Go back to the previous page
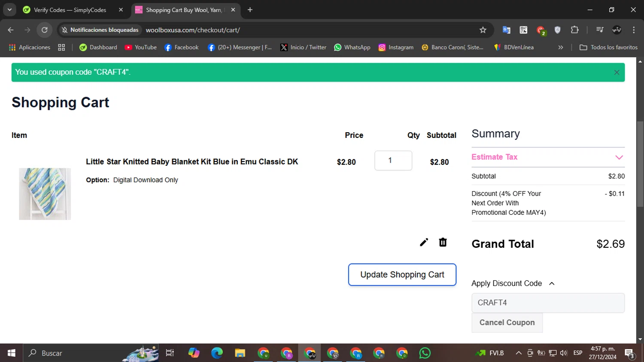The height and width of the screenshot is (362, 644). pyautogui.click(x=11, y=30)
